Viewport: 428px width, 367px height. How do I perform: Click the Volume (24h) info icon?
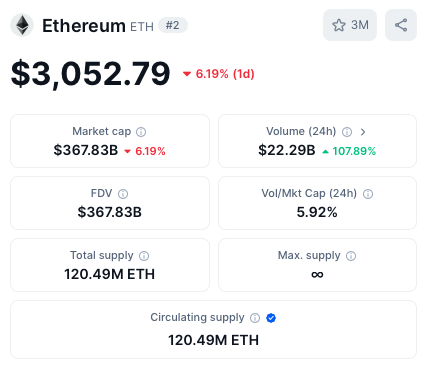(347, 132)
